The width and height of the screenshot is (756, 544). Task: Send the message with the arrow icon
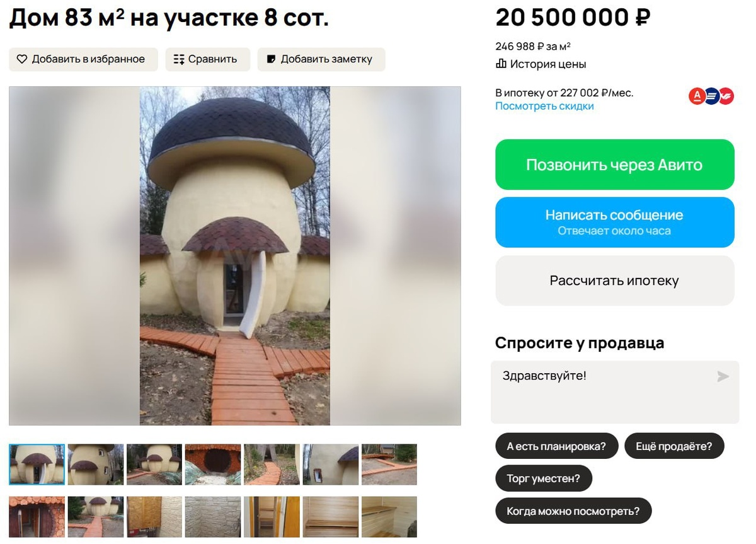[723, 376]
